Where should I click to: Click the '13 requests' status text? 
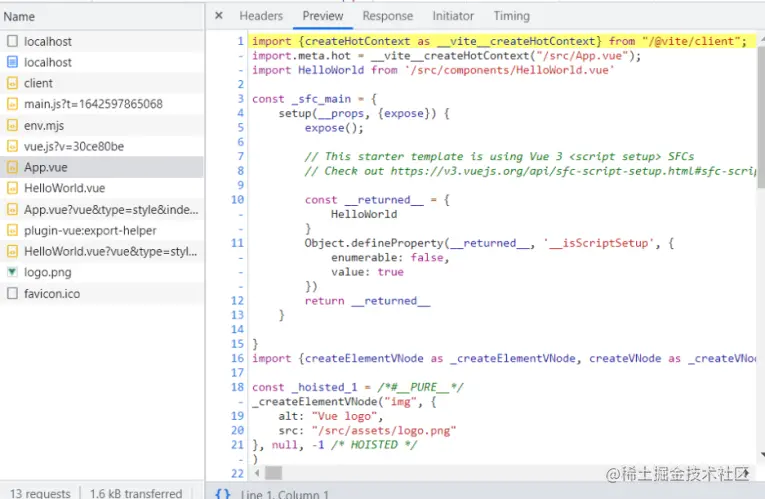click(40, 493)
